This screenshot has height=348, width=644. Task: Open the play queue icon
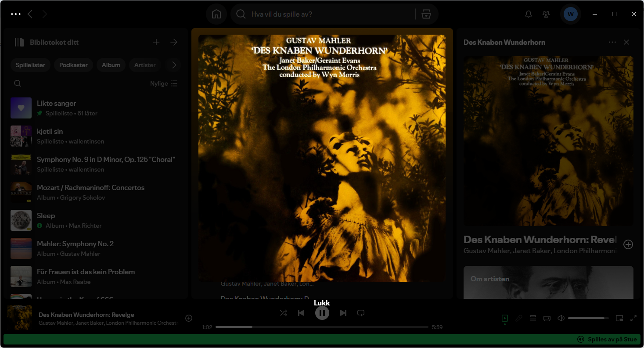click(533, 318)
